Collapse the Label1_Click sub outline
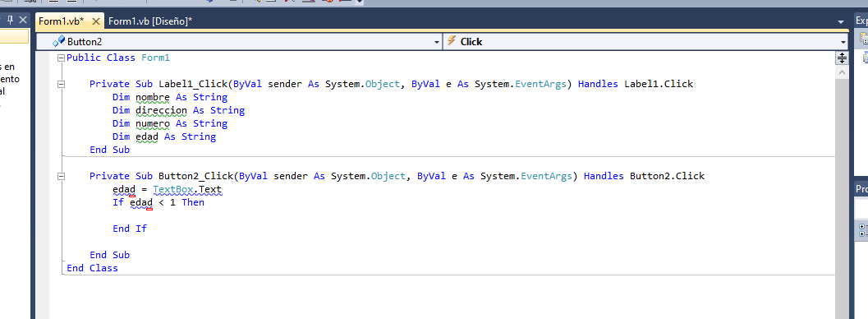This screenshot has width=868, height=319. click(61, 84)
